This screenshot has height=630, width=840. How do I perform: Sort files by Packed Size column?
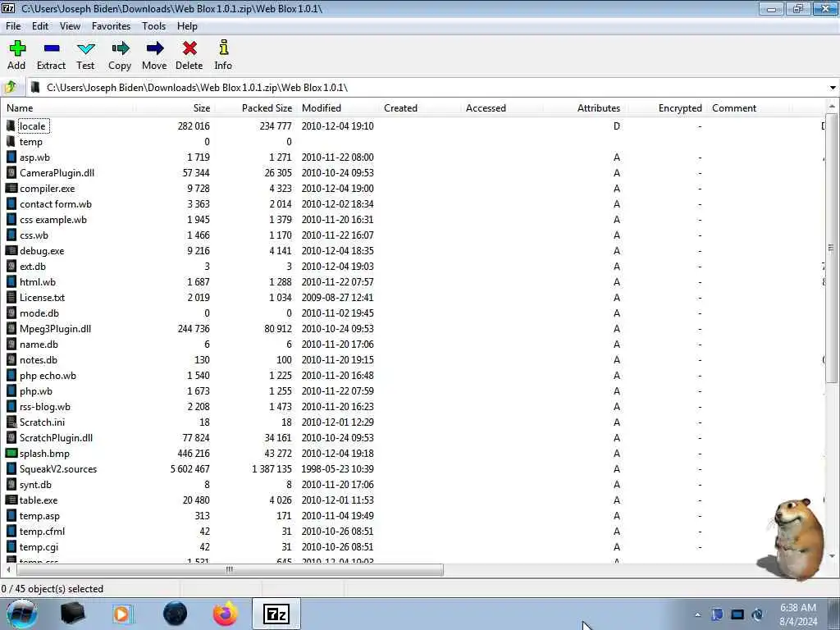point(256,108)
